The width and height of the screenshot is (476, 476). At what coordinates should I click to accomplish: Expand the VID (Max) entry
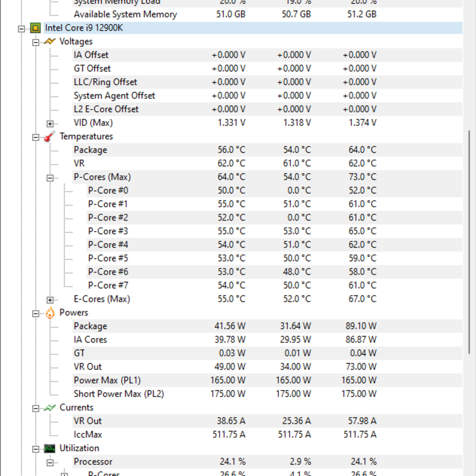50,124
